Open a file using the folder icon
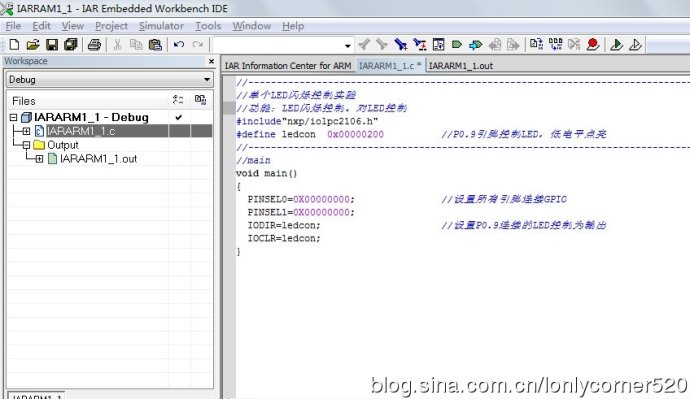The width and height of the screenshot is (690, 399). pyautogui.click(x=33, y=44)
